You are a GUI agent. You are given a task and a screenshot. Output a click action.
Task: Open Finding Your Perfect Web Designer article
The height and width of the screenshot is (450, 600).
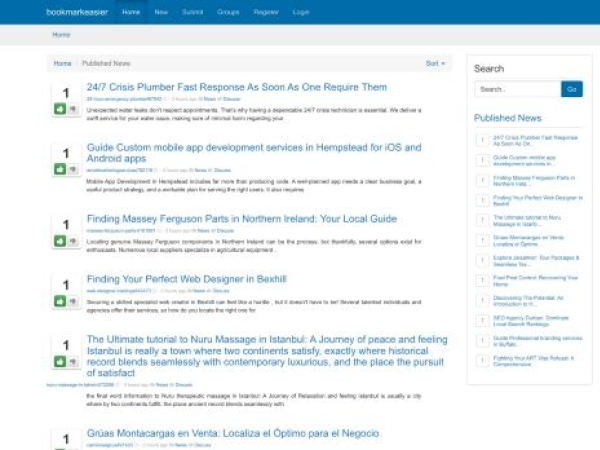(x=186, y=279)
